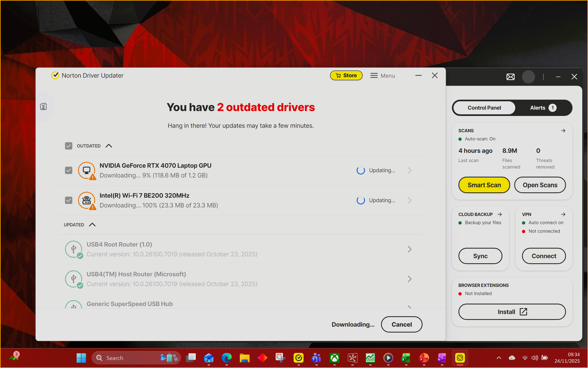The width and height of the screenshot is (588, 368).
Task: Collapse the UPDATED drivers section
Action: (92, 225)
